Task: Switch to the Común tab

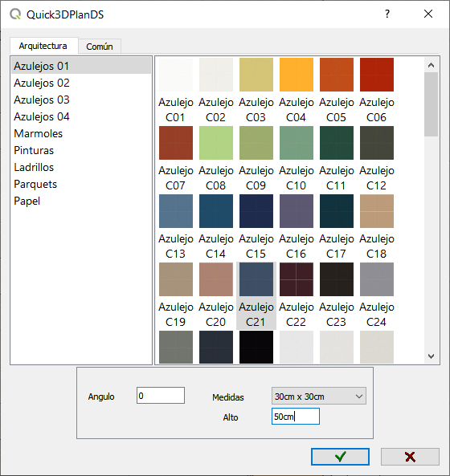Action: point(100,47)
